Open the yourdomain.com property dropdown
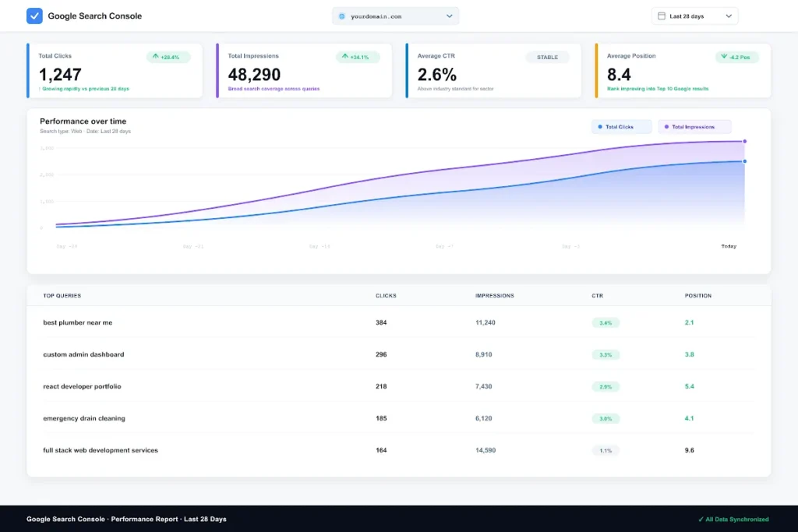 tap(395, 16)
